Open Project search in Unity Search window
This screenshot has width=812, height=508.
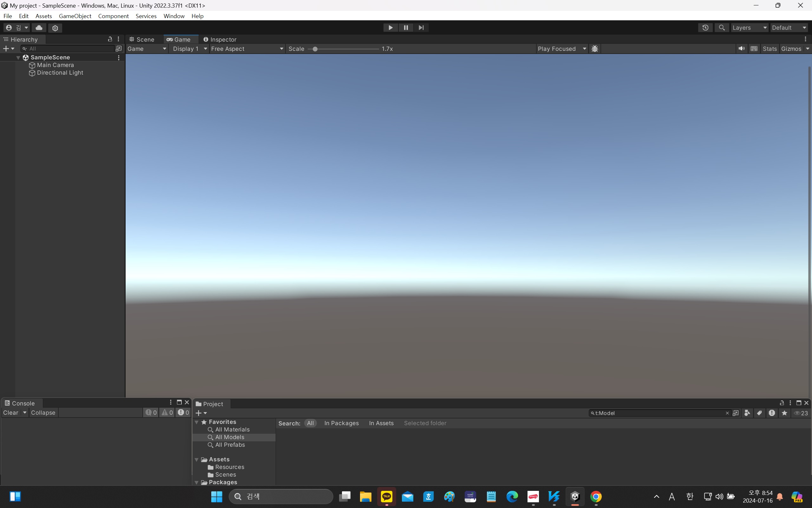pyautogui.click(x=736, y=413)
